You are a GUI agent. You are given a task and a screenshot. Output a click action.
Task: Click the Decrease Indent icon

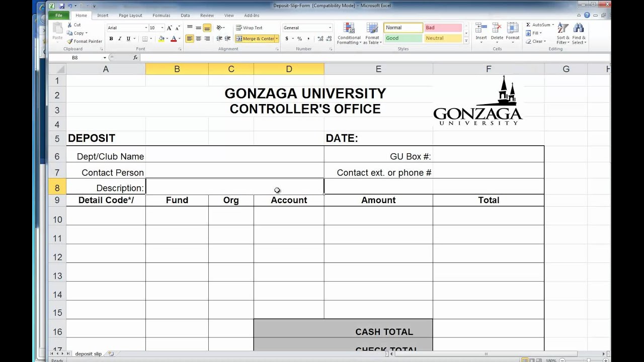pyautogui.click(x=219, y=39)
